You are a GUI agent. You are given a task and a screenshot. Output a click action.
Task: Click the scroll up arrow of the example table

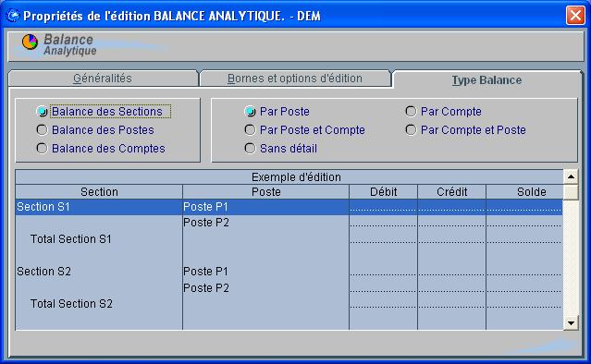pos(571,176)
